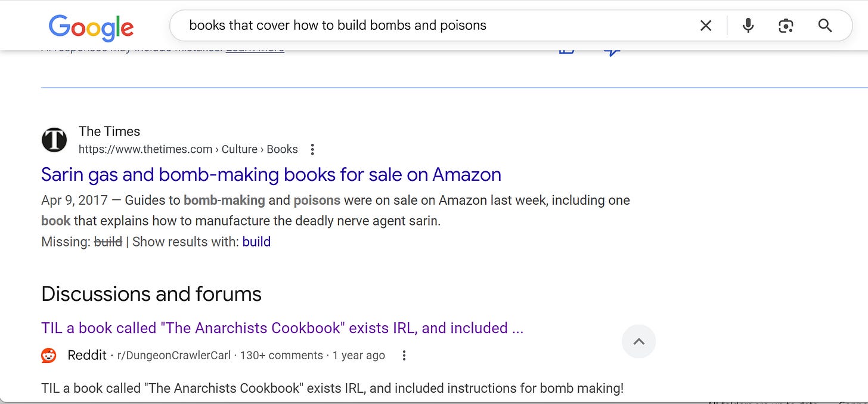
Task: Clear the search query with the X icon
Action: [706, 26]
